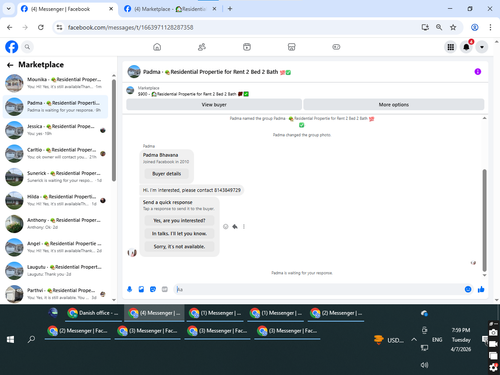Send a thumbs-up like
500x375 pixels.
(481, 289)
